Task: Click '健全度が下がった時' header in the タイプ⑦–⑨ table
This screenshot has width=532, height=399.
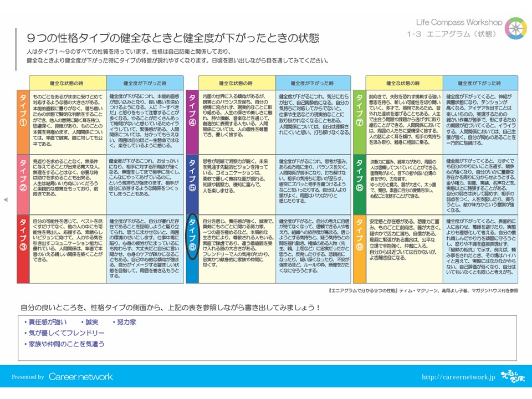Action: [x=479, y=83]
